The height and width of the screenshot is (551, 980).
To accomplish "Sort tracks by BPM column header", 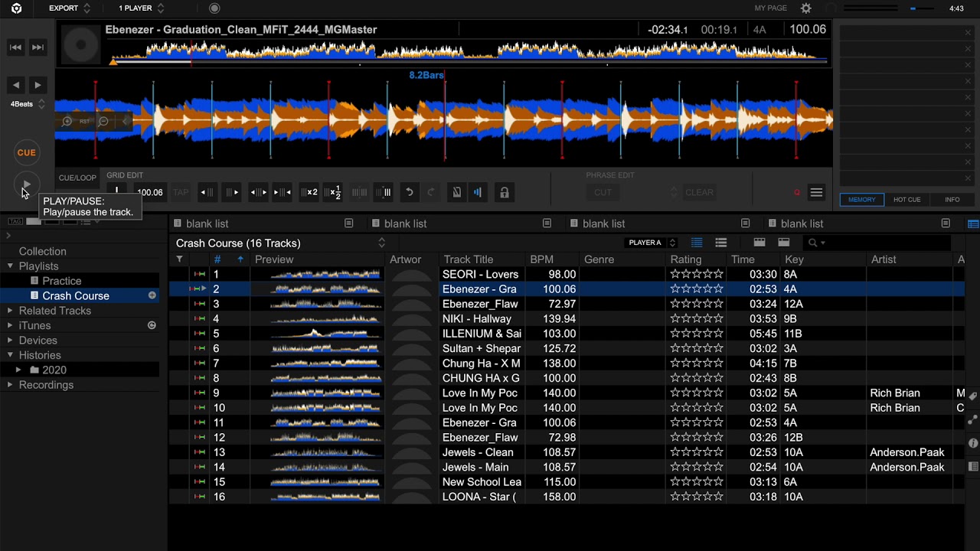I will pos(541,259).
